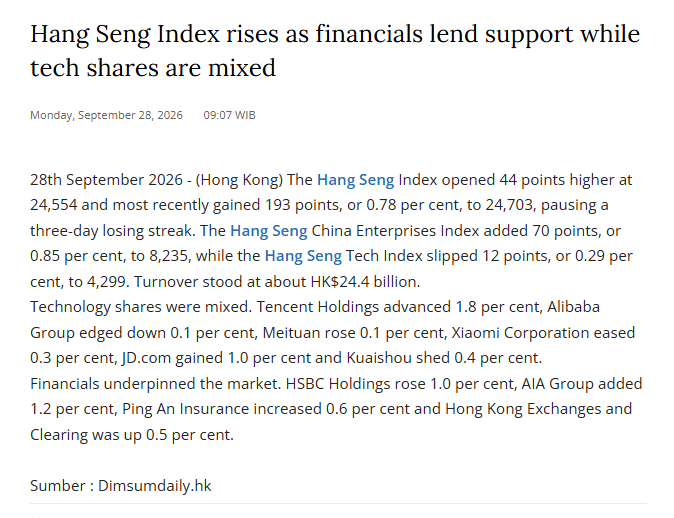Click 'Hong Kong Exchanges and' text
The image size is (674, 518).
click(x=539, y=409)
